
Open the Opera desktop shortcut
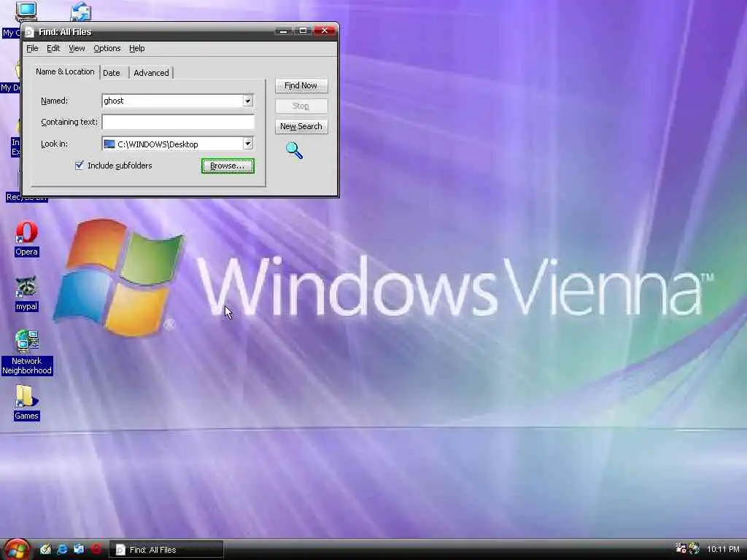(26, 238)
